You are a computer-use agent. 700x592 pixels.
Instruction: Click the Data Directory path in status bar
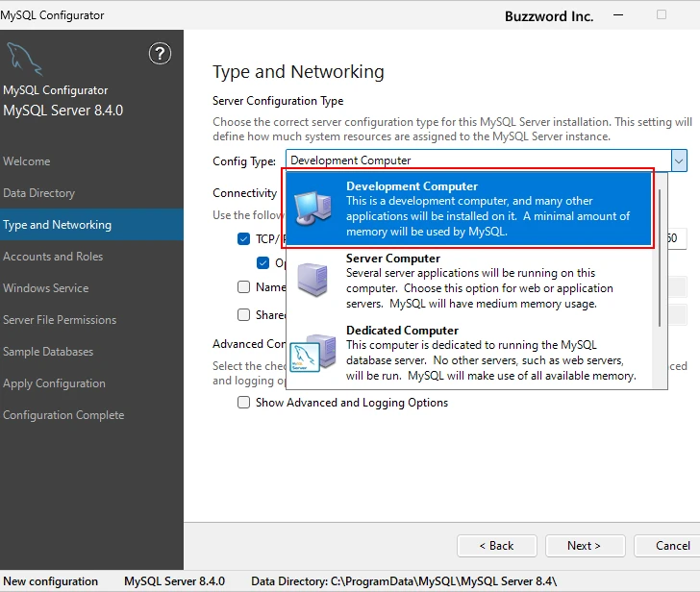tap(404, 581)
